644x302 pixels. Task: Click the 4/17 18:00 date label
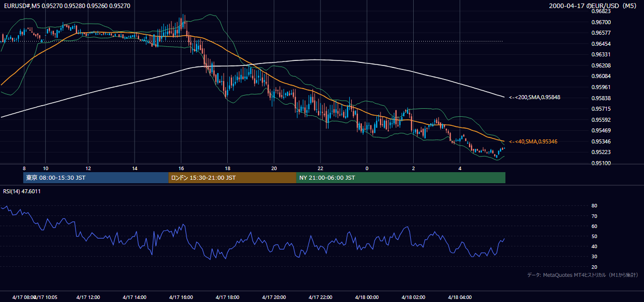pos(227,297)
